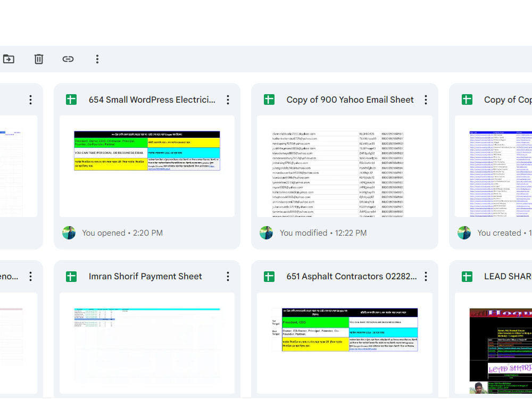The image size is (532, 399).
Task: Click 'You created' activity text
Action: pyautogui.click(x=504, y=233)
